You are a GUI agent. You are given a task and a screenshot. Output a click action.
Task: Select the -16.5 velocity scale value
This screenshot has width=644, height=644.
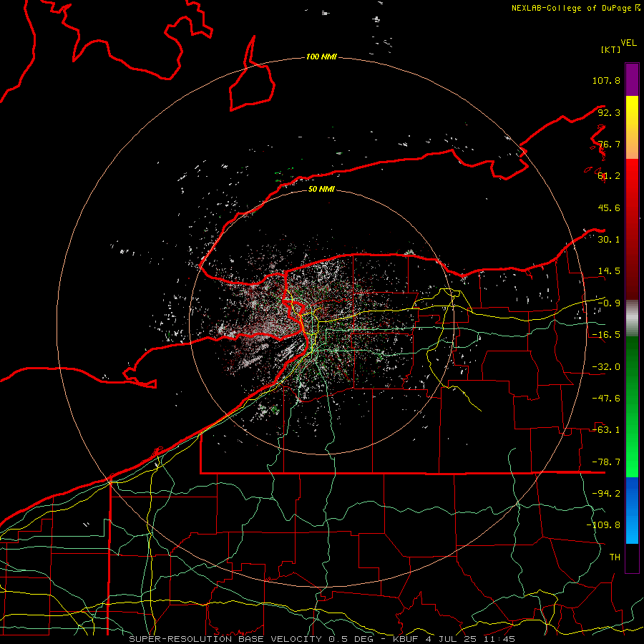[606, 335]
